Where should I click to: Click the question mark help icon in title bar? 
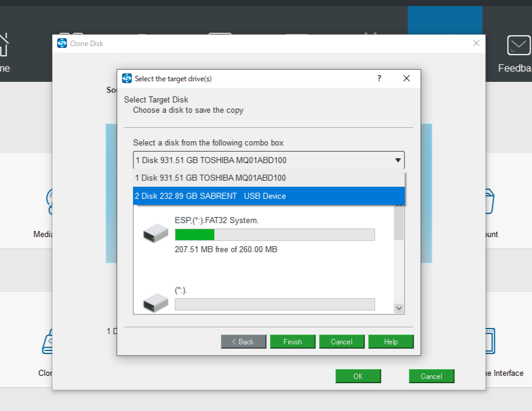(379, 79)
